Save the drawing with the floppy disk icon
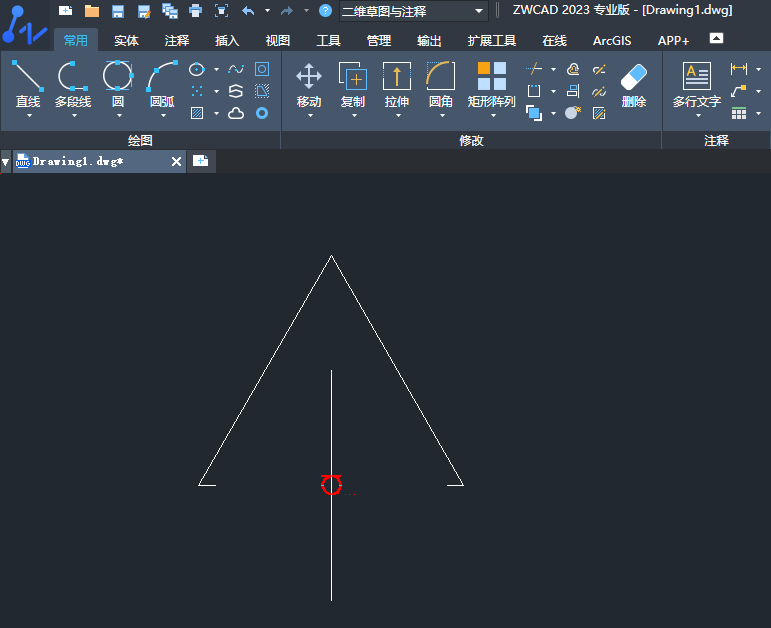771x628 pixels. (x=118, y=11)
